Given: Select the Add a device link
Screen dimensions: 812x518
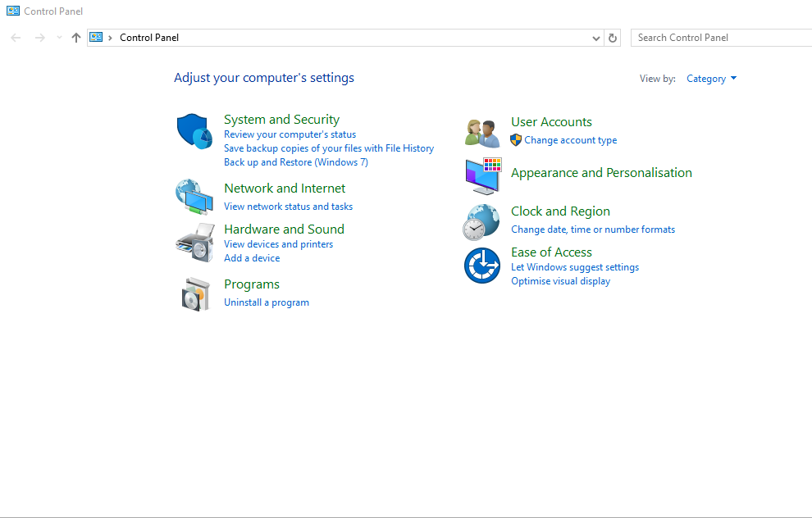Looking at the screenshot, I should [x=252, y=258].
